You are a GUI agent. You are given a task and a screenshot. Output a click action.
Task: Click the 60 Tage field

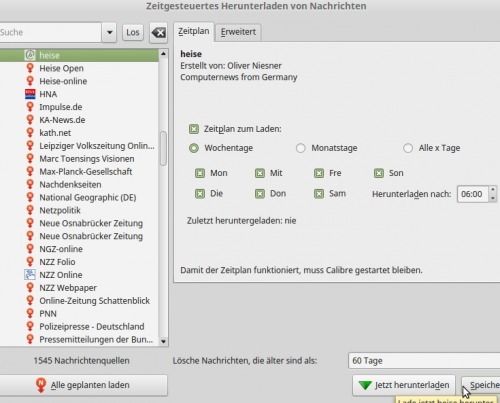click(x=424, y=361)
